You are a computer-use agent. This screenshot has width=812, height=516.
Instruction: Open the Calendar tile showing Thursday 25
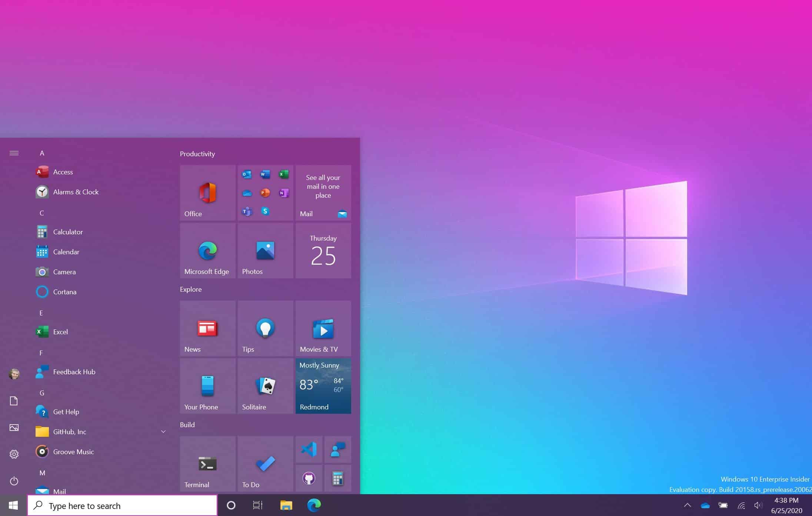click(323, 251)
